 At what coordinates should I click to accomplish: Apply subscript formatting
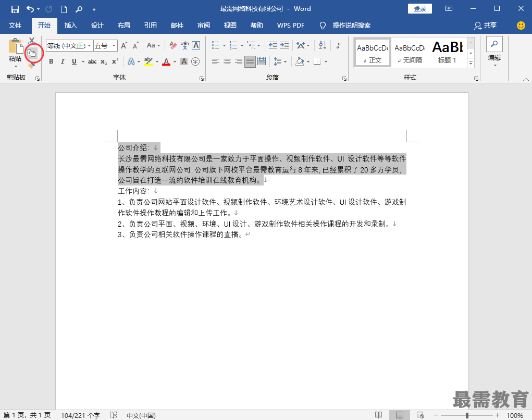(x=104, y=61)
